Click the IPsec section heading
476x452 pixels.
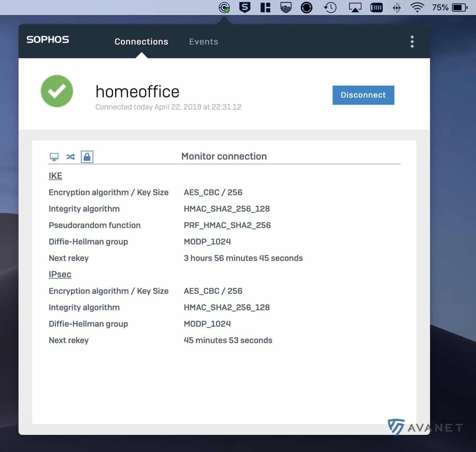coord(60,274)
